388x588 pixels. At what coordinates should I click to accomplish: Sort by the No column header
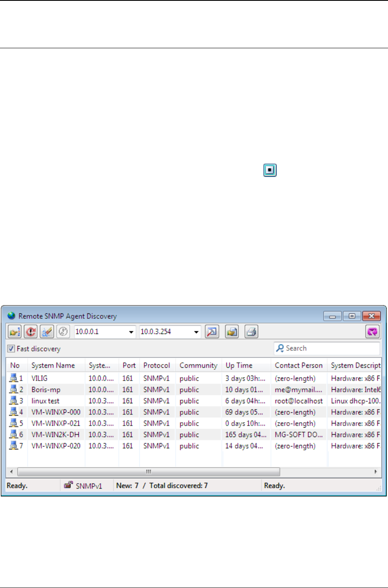point(17,365)
